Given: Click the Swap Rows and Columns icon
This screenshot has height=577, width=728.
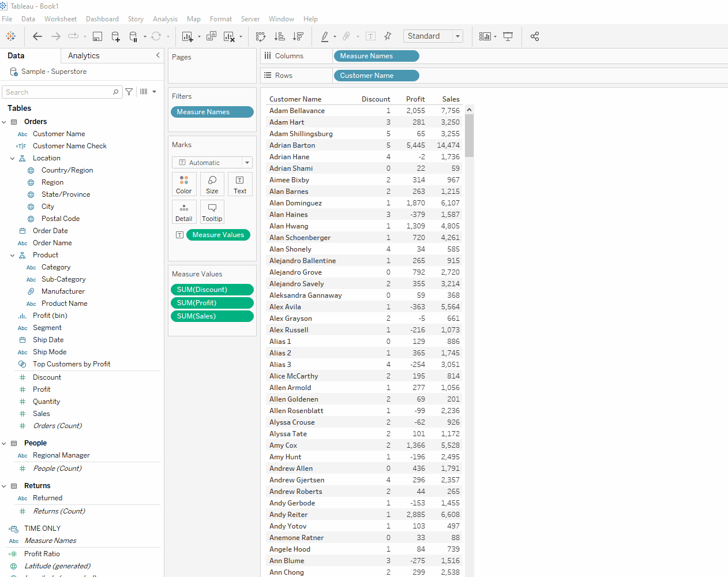Looking at the screenshot, I should pos(261,36).
